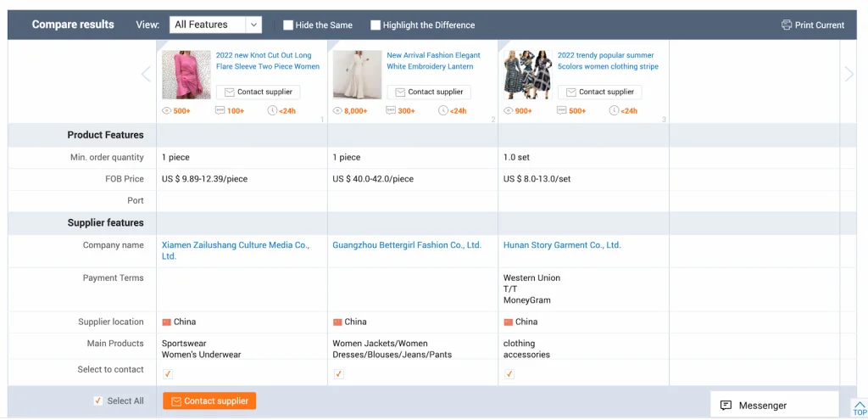868x420 pixels.
Task: Contact supplier of the striped clothing product
Action: click(599, 92)
